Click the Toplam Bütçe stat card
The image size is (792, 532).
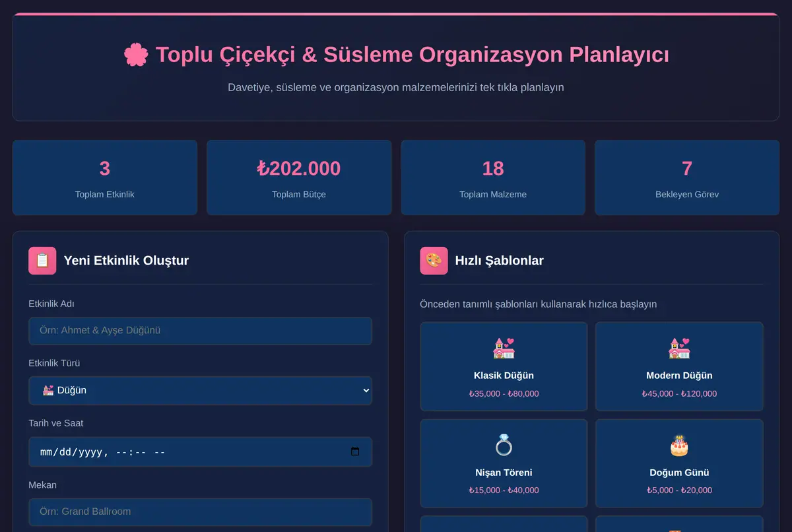click(299, 178)
